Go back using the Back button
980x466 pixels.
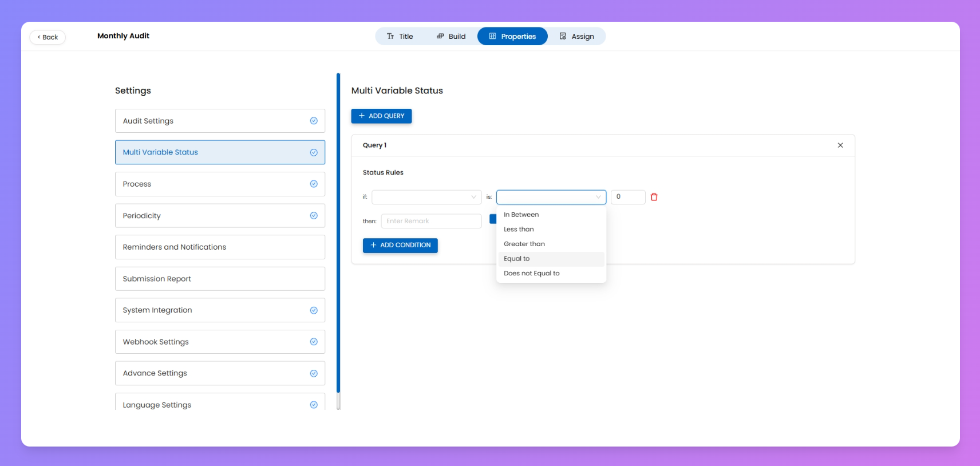pyautogui.click(x=48, y=37)
